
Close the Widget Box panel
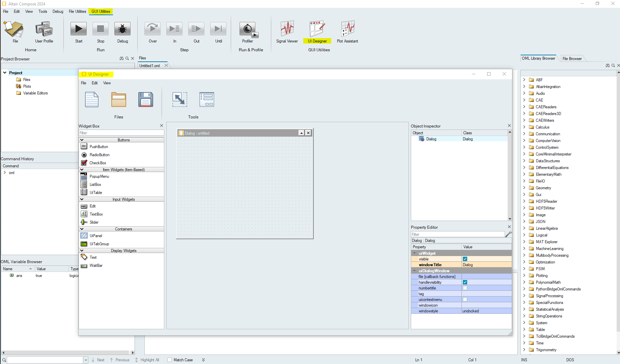(x=162, y=125)
